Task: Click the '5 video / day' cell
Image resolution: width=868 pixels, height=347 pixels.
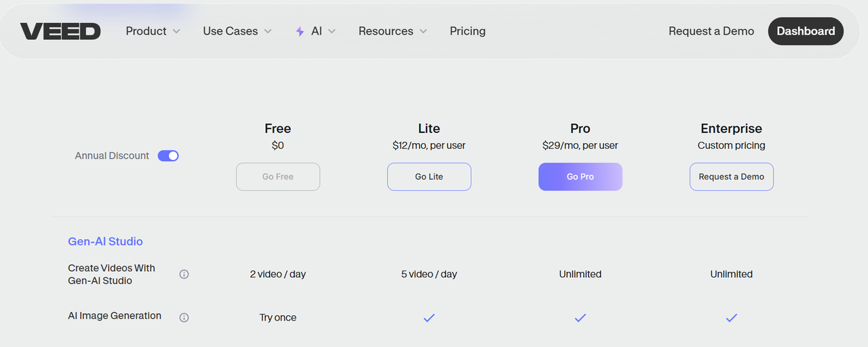Action: 429,274
